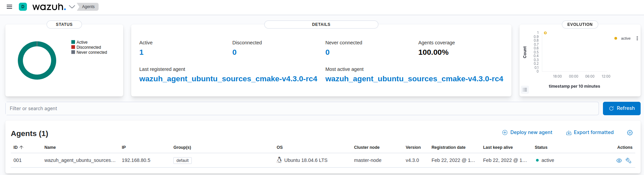Click the Never connected legend swatch

click(73, 52)
